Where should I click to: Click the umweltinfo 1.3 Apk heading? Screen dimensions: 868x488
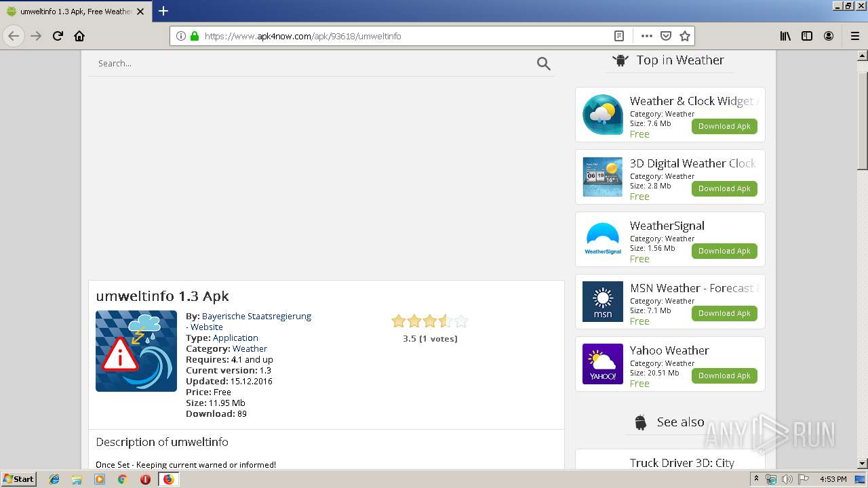pos(163,296)
